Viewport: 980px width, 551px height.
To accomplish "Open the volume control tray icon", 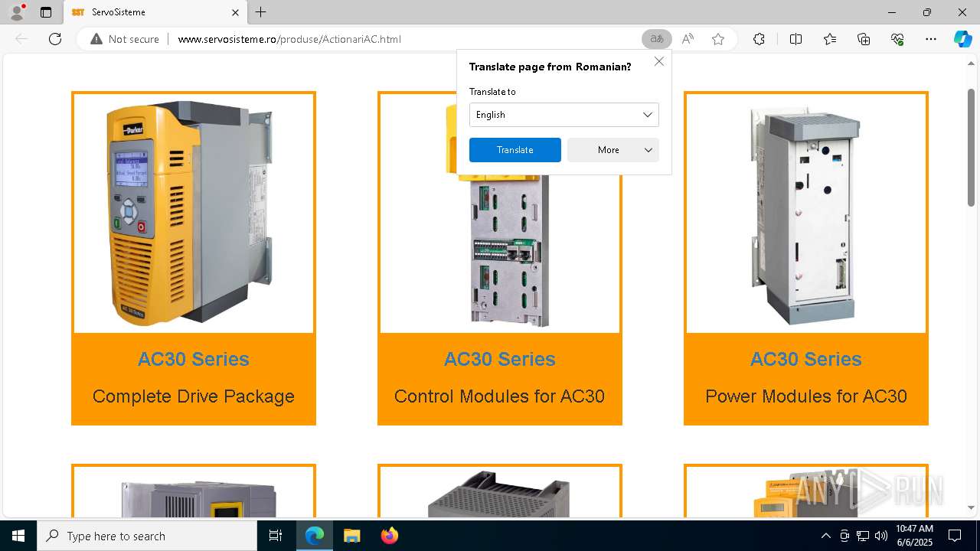I will click(881, 536).
